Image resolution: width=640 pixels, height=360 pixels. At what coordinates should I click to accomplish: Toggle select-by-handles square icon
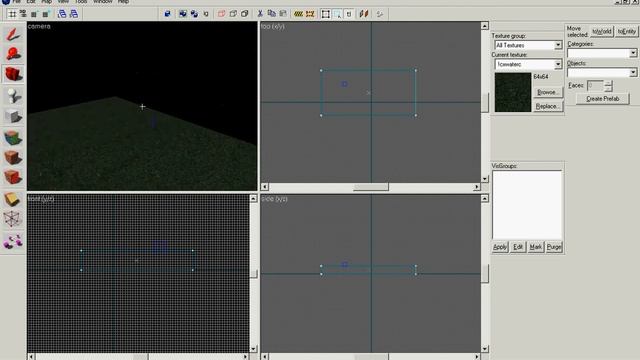coord(326,14)
